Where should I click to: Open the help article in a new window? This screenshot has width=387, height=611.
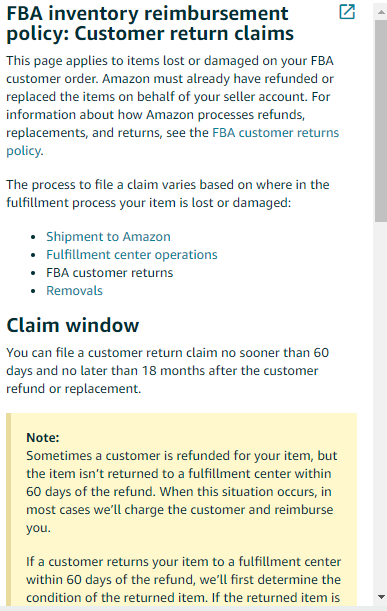click(x=347, y=12)
